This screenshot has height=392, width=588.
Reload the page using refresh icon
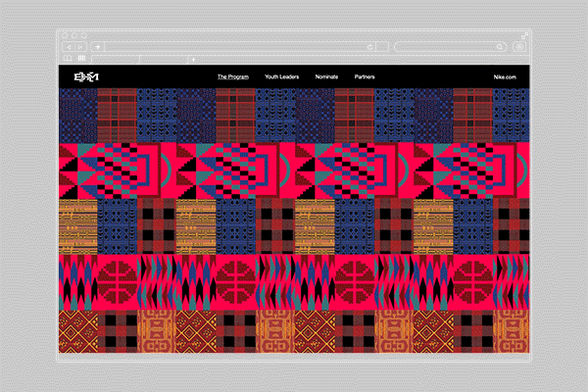pyautogui.click(x=369, y=47)
